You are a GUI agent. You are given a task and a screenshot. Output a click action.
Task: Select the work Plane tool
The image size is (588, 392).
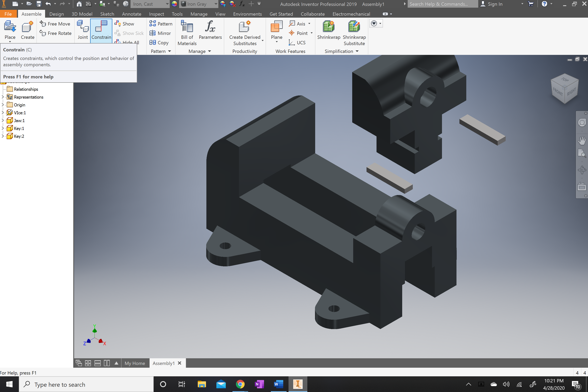pos(277,30)
